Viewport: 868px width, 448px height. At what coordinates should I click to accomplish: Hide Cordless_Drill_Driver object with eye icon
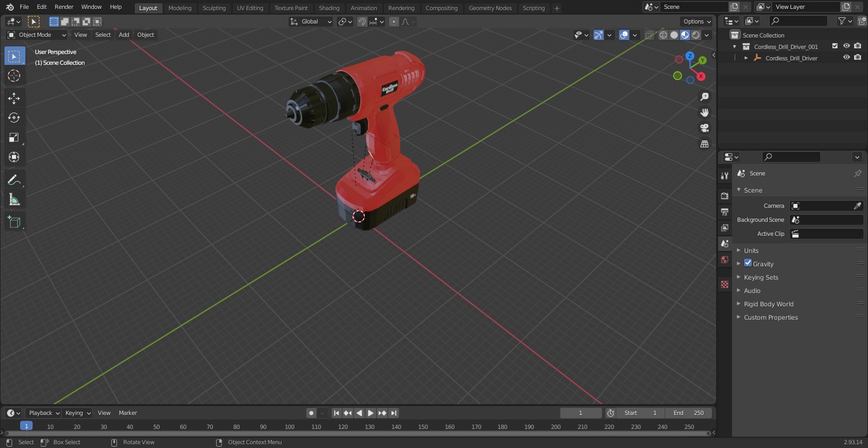click(846, 58)
